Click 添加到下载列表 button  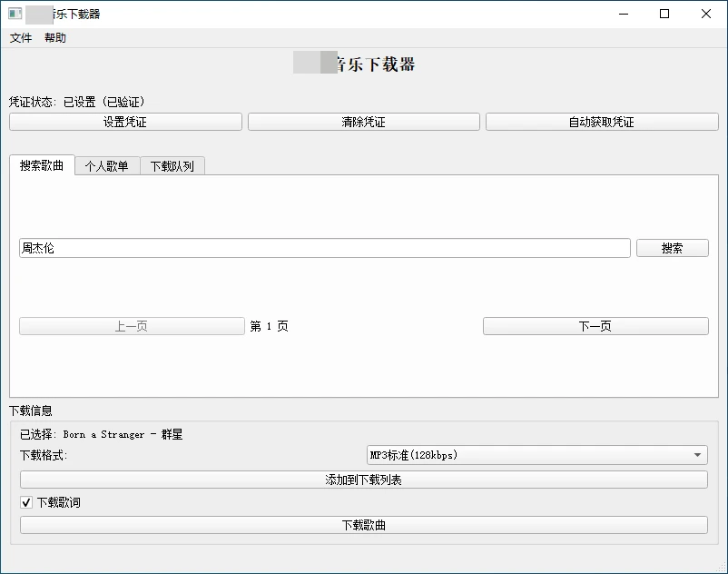point(363,480)
